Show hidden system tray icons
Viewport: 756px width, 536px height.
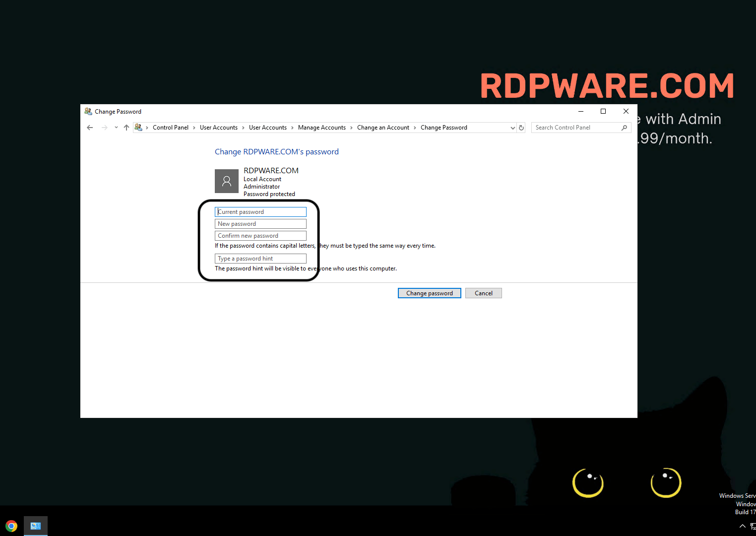[743, 526]
